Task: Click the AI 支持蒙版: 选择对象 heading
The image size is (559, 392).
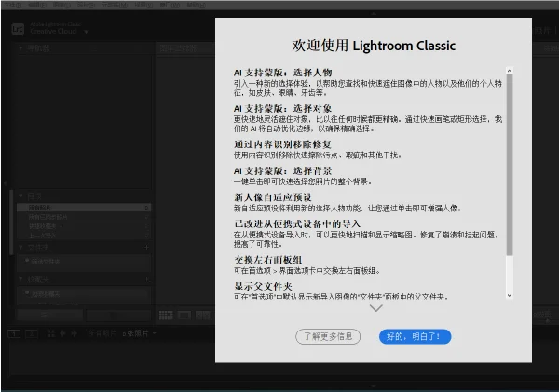Action: tap(282, 108)
